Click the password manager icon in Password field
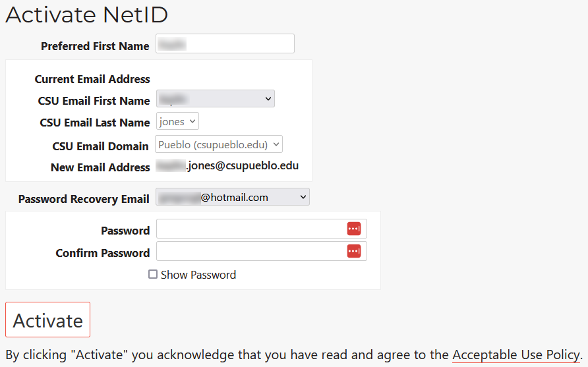 (x=354, y=229)
